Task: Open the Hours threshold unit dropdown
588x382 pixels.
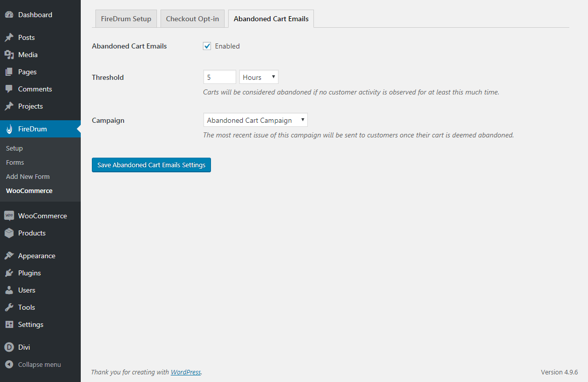Action: (x=258, y=77)
